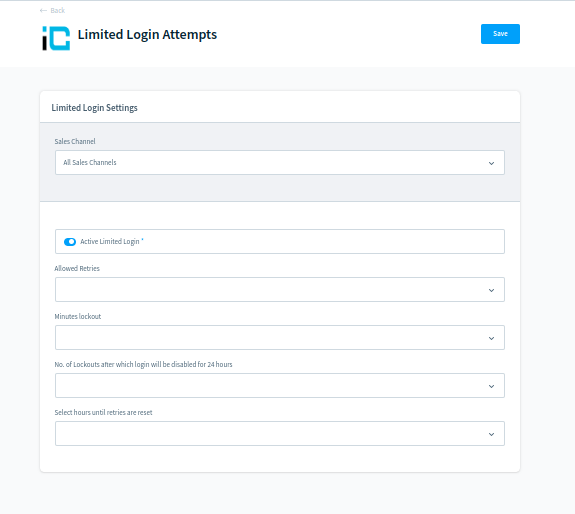Expand the Allowed Retries dropdown
Screen dimensions: 575x514
click(x=280, y=290)
